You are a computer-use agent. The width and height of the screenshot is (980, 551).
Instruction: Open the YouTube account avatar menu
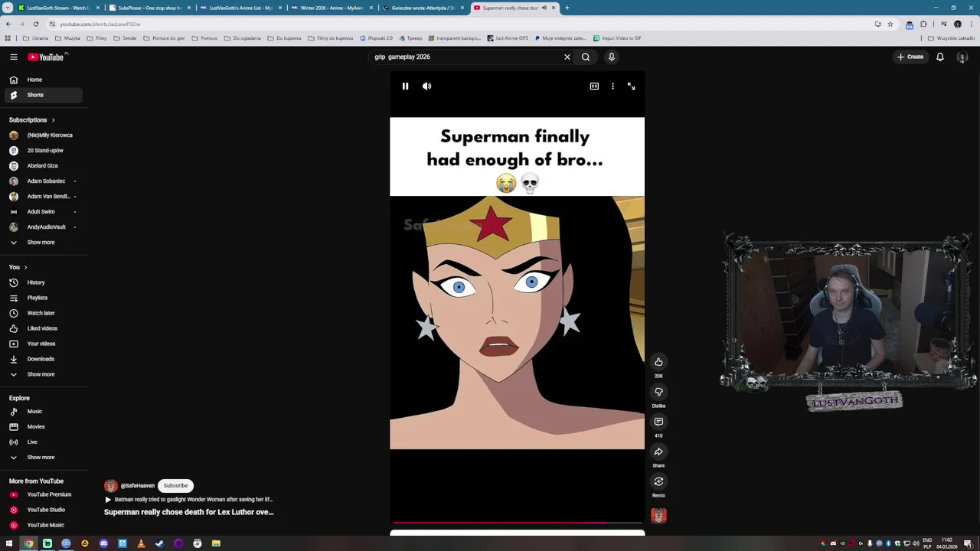point(962,57)
